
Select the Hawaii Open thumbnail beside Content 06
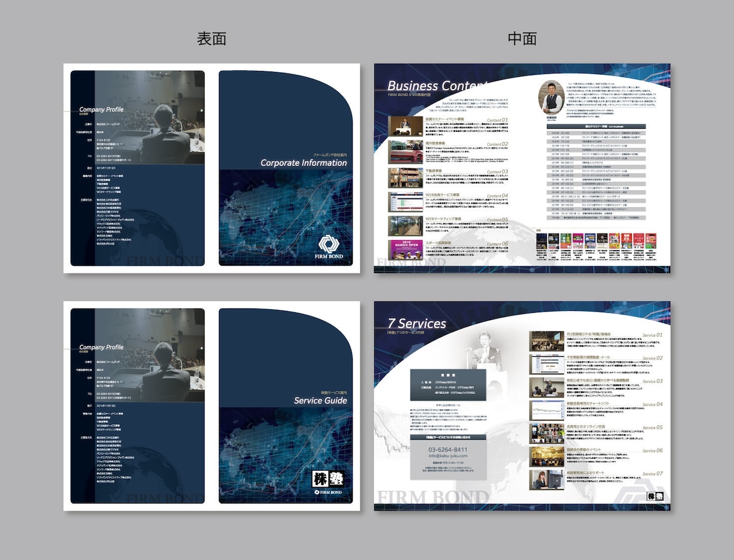pos(406,250)
